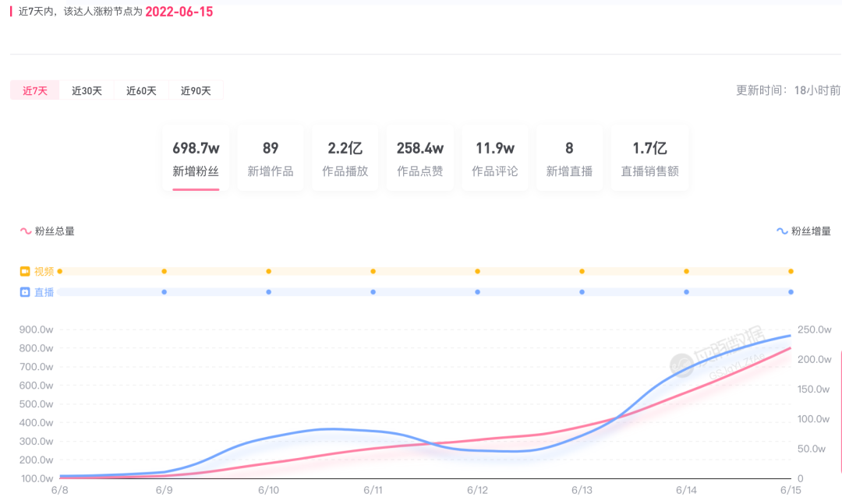842x504 pixels.
Task: Click the 直播 marker dot at 6/13
Action: pyautogui.click(x=582, y=292)
